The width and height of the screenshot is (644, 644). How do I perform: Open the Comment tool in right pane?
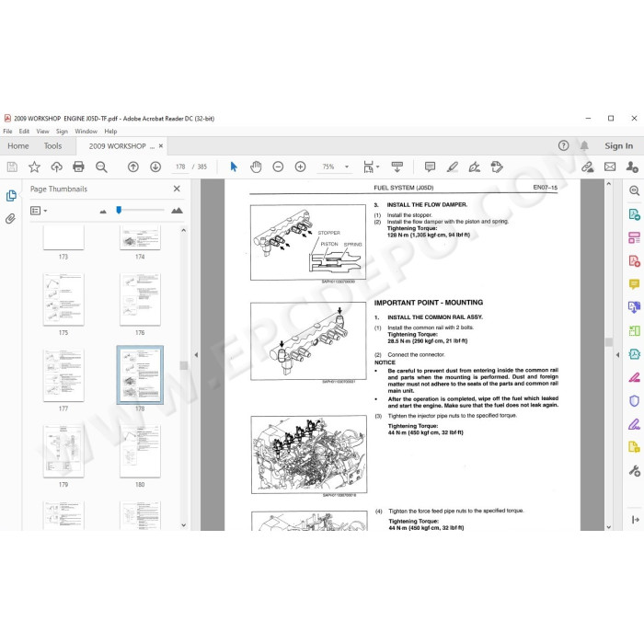pos(634,283)
